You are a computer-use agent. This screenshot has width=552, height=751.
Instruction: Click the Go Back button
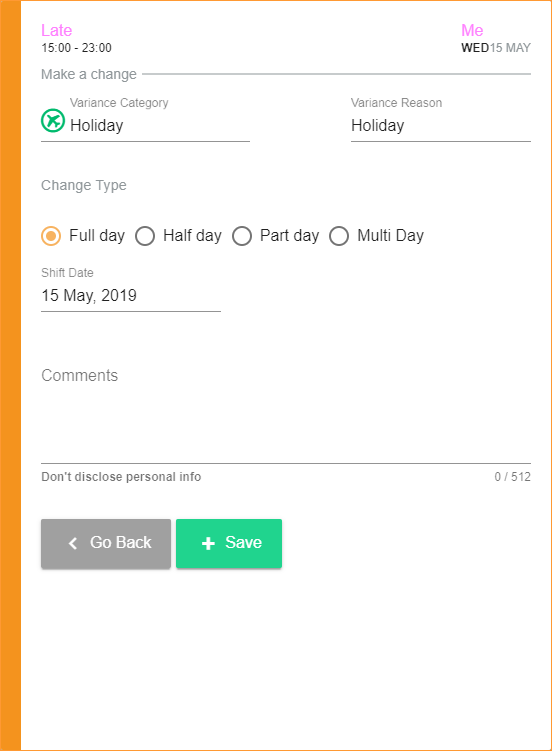tap(106, 544)
